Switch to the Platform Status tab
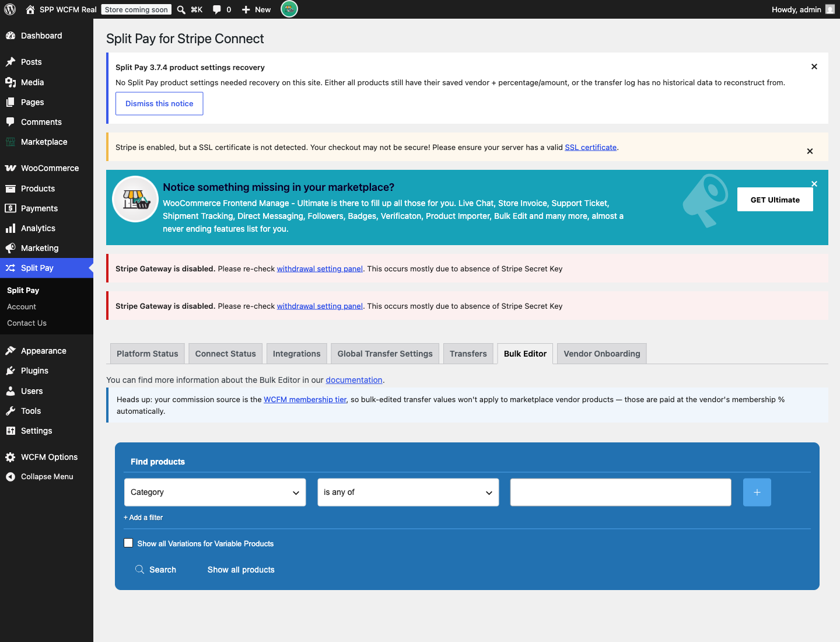This screenshot has height=642, width=840. pos(148,354)
